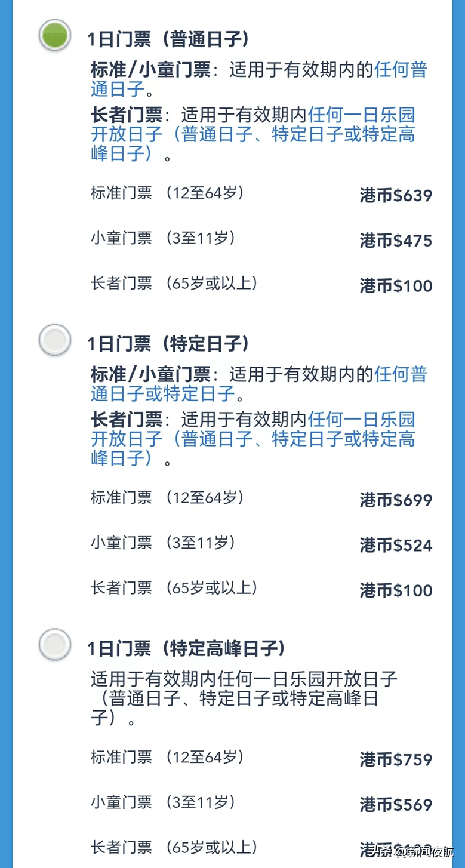The width and height of the screenshot is (465, 868).
Task: Click 小童门票（3至11岁） label in 普通日子 section
Action: [162, 239]
